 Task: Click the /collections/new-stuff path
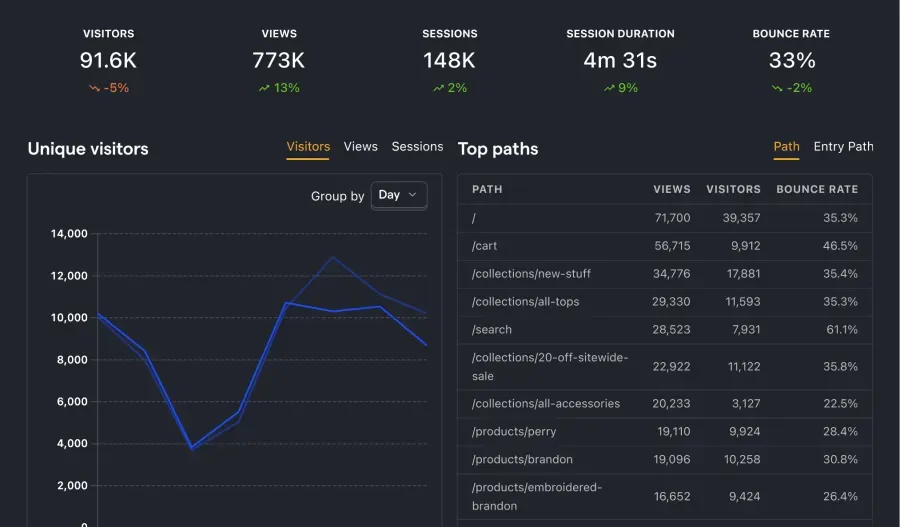[x=531, y=274]
